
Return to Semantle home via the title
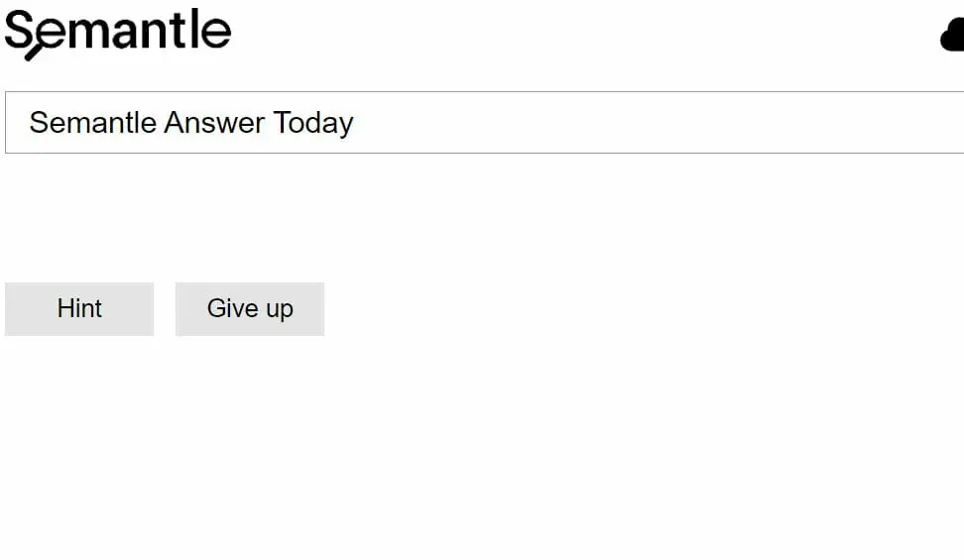pyautogui.click(x=118, y=34)
